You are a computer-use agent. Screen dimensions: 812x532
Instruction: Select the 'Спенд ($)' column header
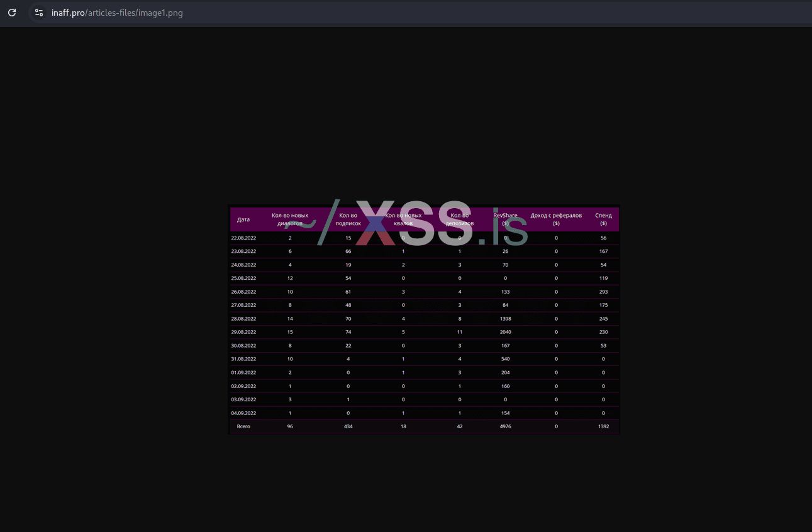(x=603, y=219)
